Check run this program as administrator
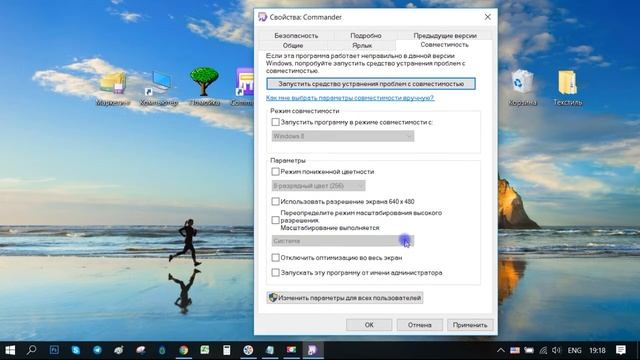640x360 pixels. tap(276, 272)
